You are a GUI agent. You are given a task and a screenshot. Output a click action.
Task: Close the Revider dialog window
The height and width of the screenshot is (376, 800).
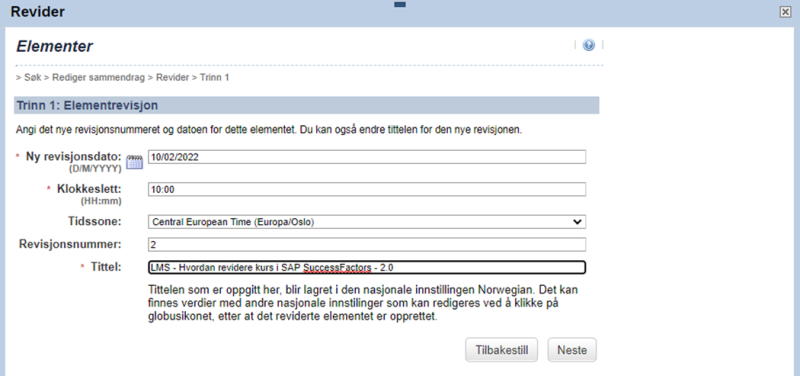(785, 12)
